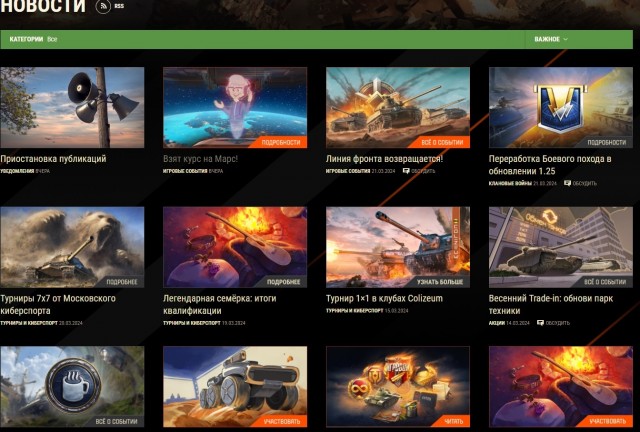
Task: Open the bear dust cloud tournament thumbnail
Action: pyautogui.click(x=72, y=247)
